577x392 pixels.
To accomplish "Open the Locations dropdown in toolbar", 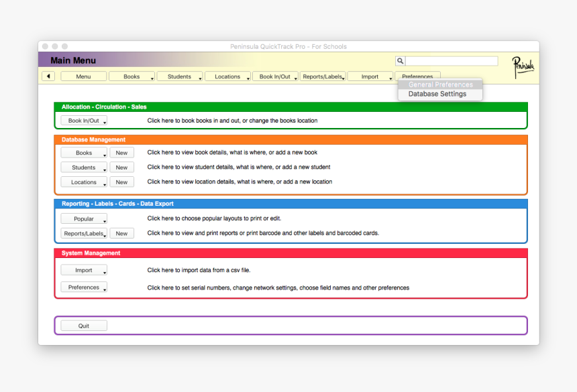I will [227, 76].
